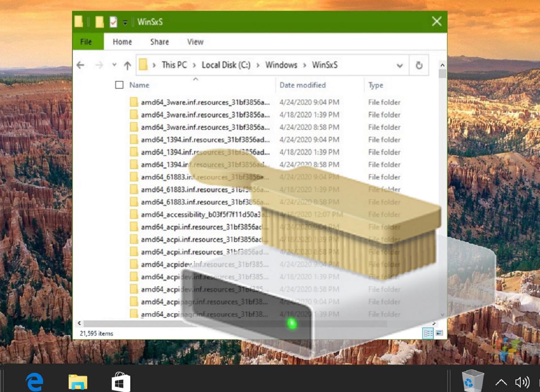Show hidden system tray icons
Screen dimensions: 540x392
click(x=501, y=382)
